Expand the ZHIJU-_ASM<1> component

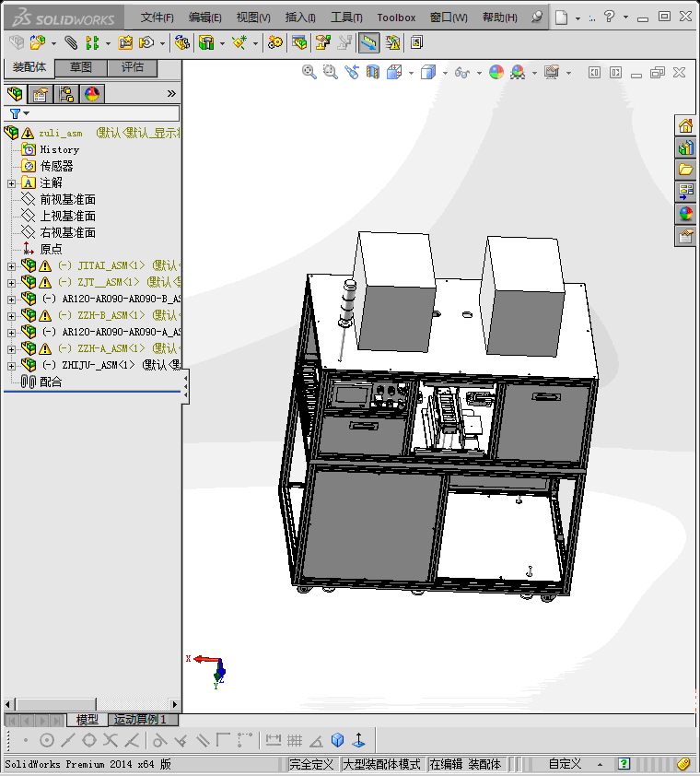11,366
